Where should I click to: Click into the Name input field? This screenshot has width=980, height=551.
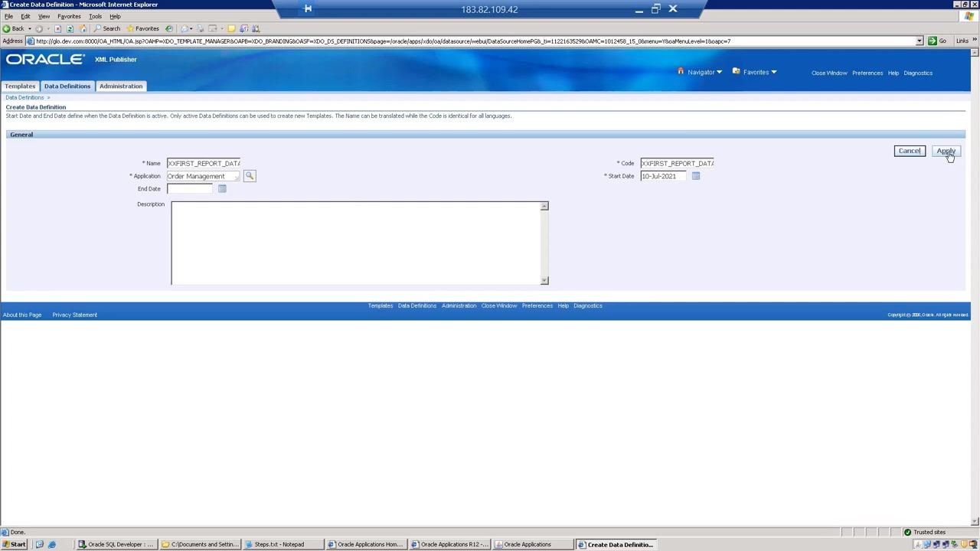pos(204,163)
